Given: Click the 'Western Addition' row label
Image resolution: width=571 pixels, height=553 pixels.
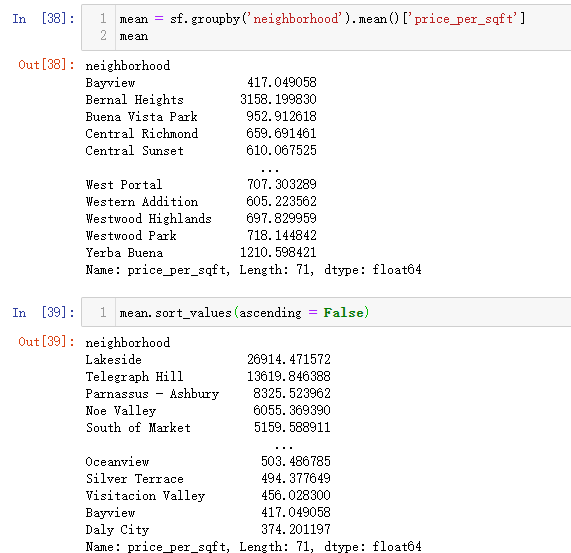Looking at the screenshot, I should click(x=142, y=202).
